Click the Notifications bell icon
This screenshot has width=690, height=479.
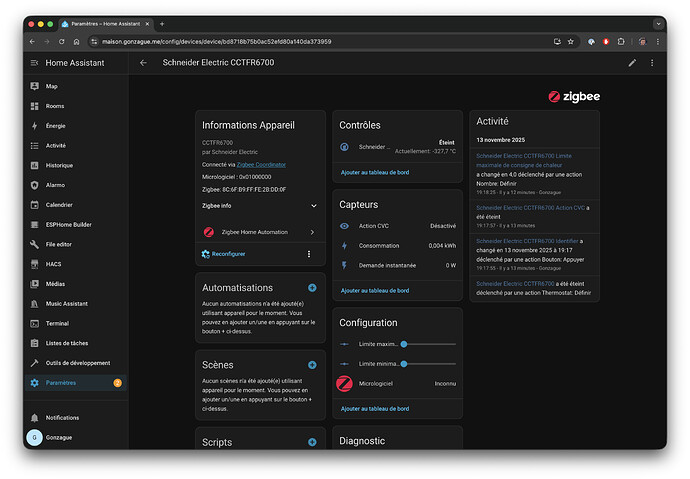[x=35, y=418]
